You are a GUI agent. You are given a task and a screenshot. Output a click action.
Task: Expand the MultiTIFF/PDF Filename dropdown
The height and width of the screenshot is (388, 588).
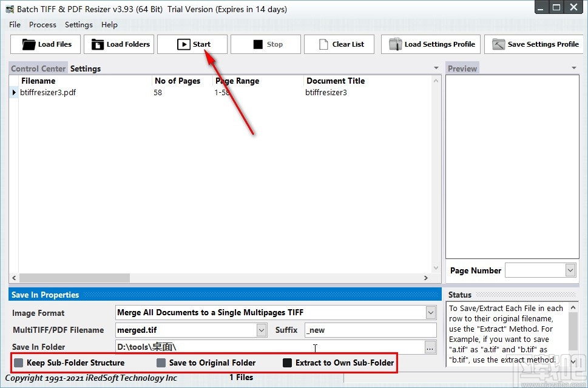[x=261, y=330]
